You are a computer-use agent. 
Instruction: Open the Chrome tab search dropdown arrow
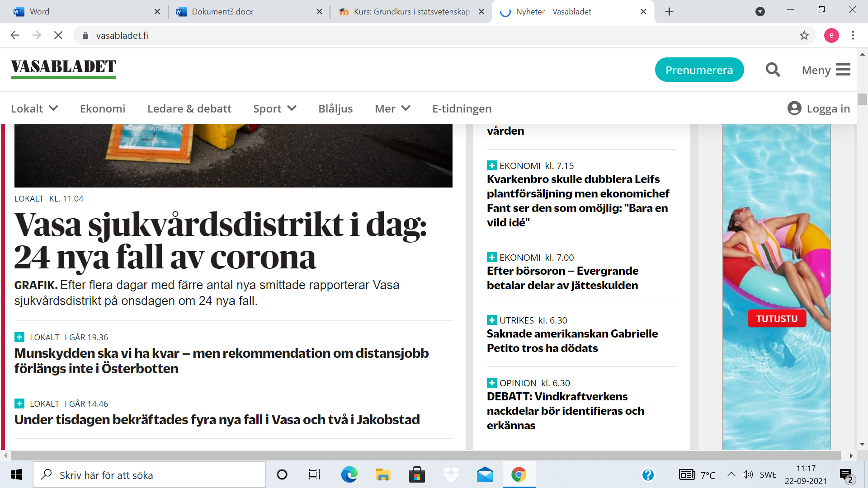pyautogui.click(x=760, y=12)
